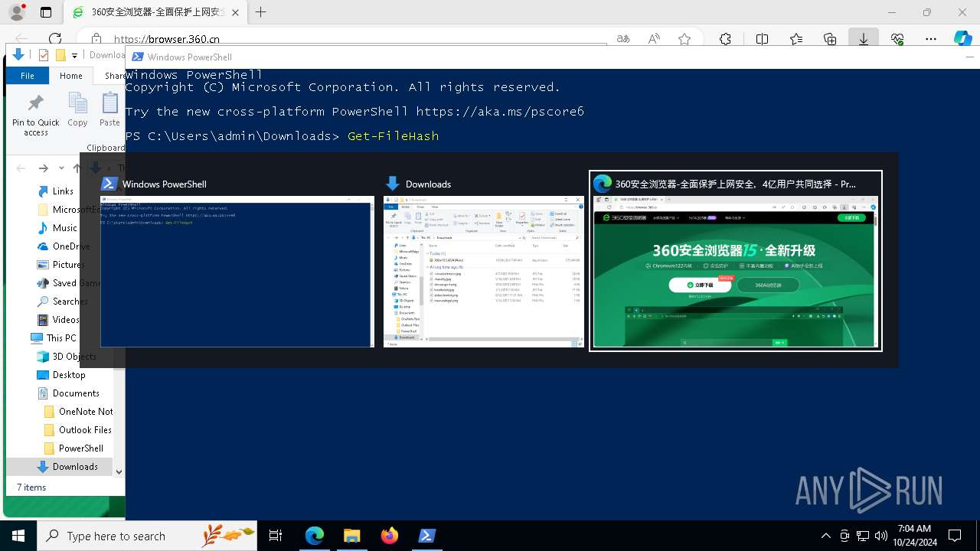
Task: Open Microsoft Edge from taskbar
Action: point(314,536)
